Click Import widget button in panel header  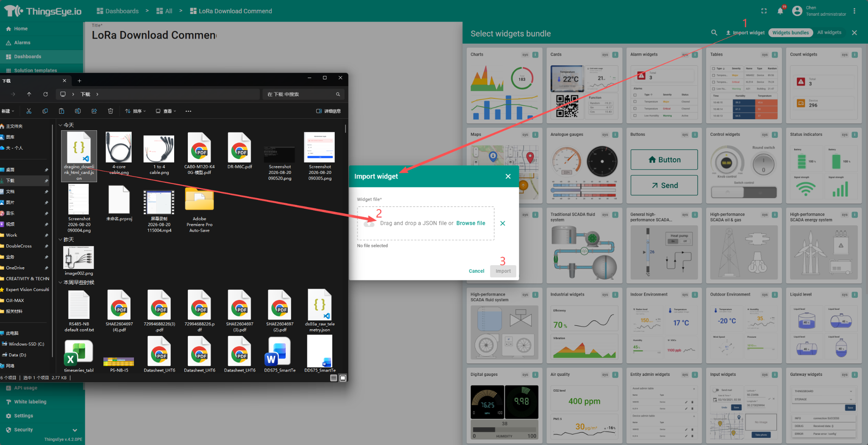745,33
